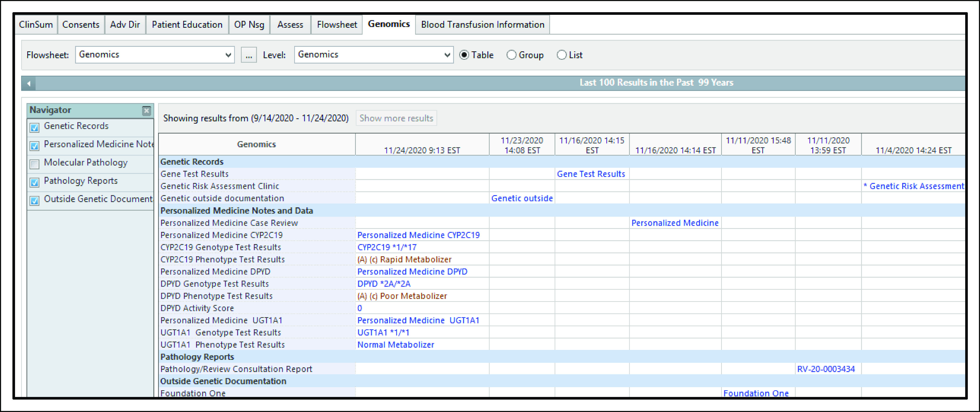Screen dimensions: 980x412
Task: Click the Normal Metabolizer result
Action: [x=396, y=344]
